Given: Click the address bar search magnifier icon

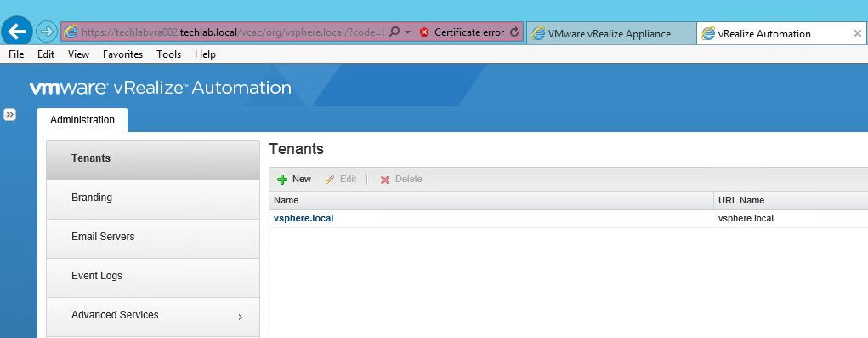Looking at the screenshot, I should point(394,32).
